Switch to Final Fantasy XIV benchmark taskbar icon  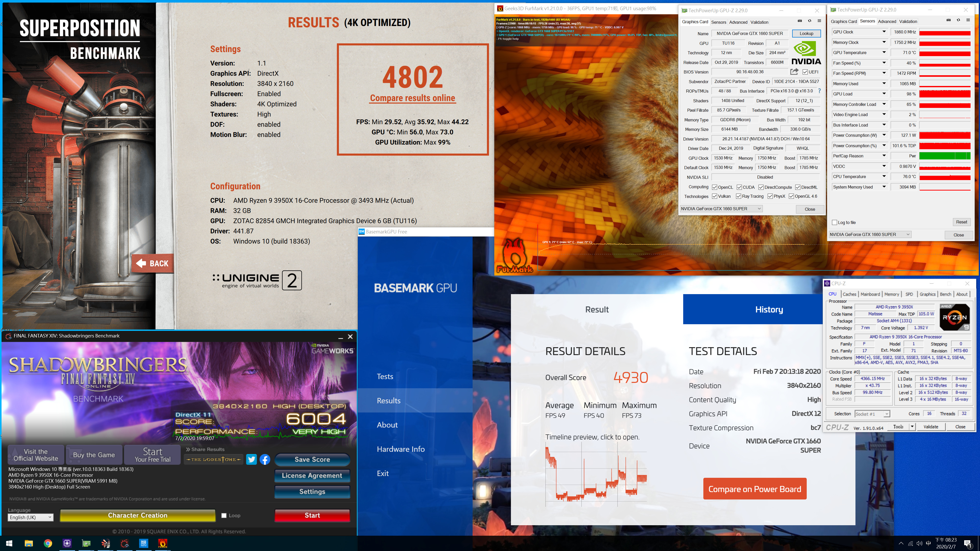click(x=124, y=543)
